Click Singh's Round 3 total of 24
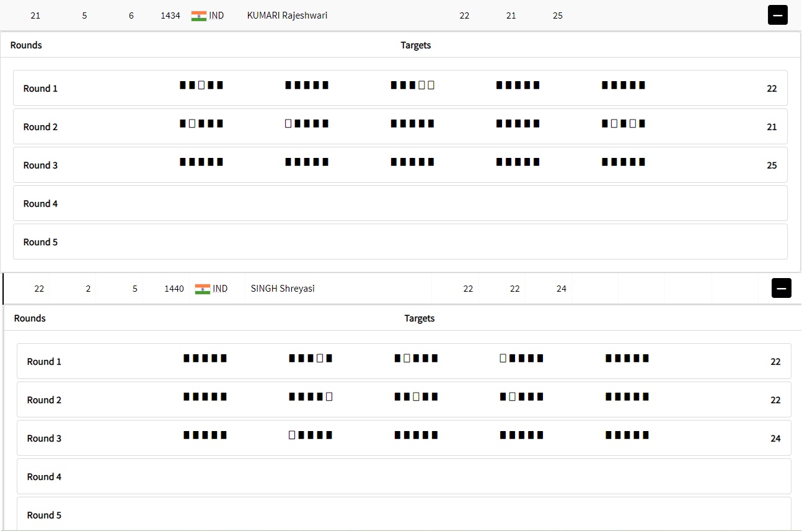This screenshot has width=802, height=532. (x=775, y=438)
